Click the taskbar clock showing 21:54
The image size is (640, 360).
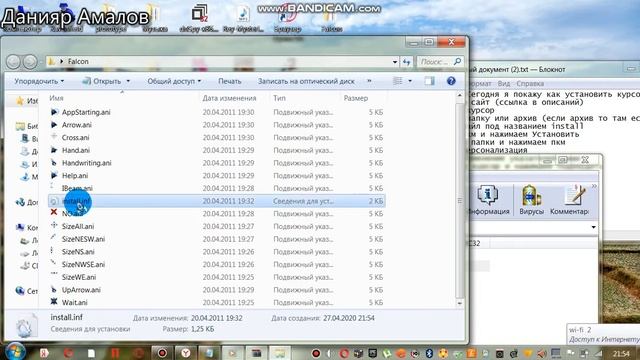point(621,353)
